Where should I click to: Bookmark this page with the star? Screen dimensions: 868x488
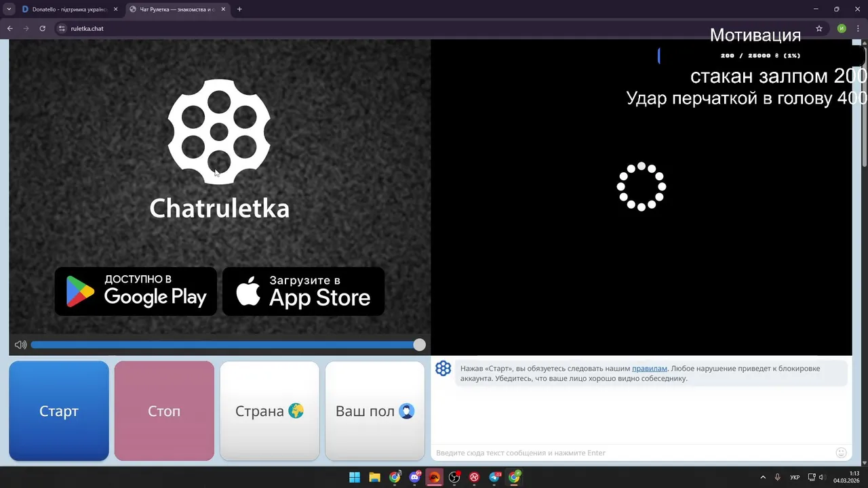click(x=819, y=28)
